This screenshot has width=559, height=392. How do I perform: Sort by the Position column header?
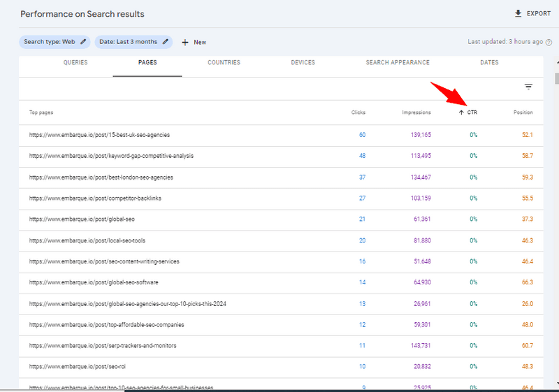point(523,112)
